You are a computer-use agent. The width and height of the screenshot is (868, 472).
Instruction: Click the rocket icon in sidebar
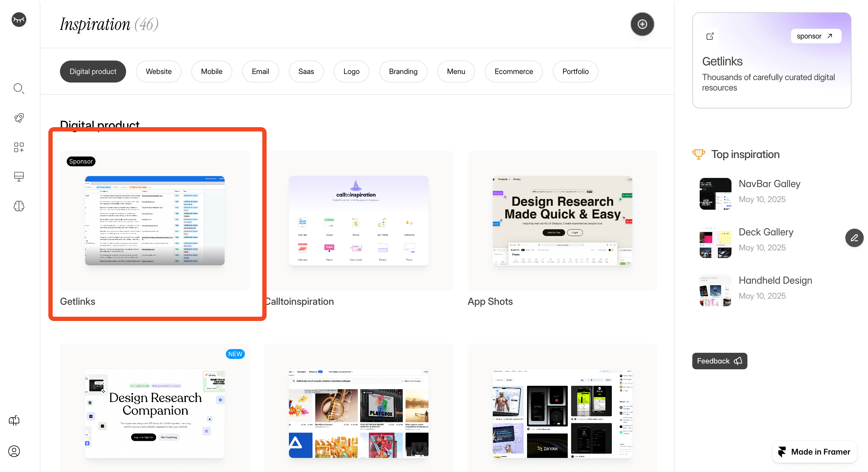coord(19,118)
